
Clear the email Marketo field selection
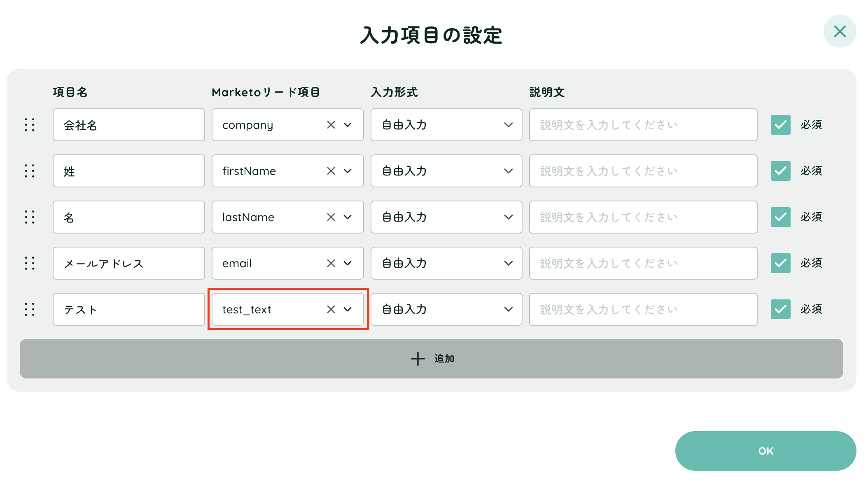coord(331,263)
